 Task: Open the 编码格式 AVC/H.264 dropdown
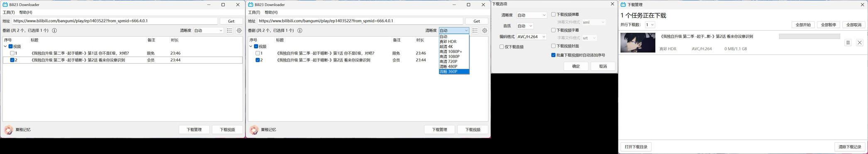pos(532,37)
